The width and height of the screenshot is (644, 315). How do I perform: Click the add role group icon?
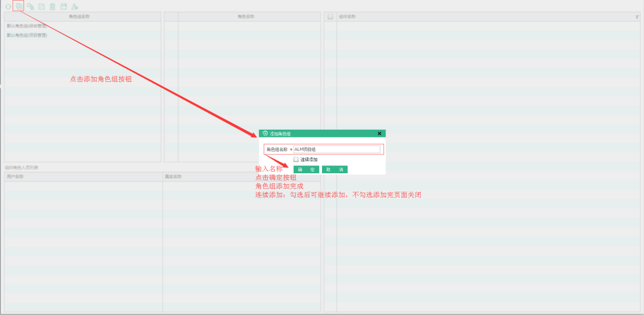pos(19,7)
